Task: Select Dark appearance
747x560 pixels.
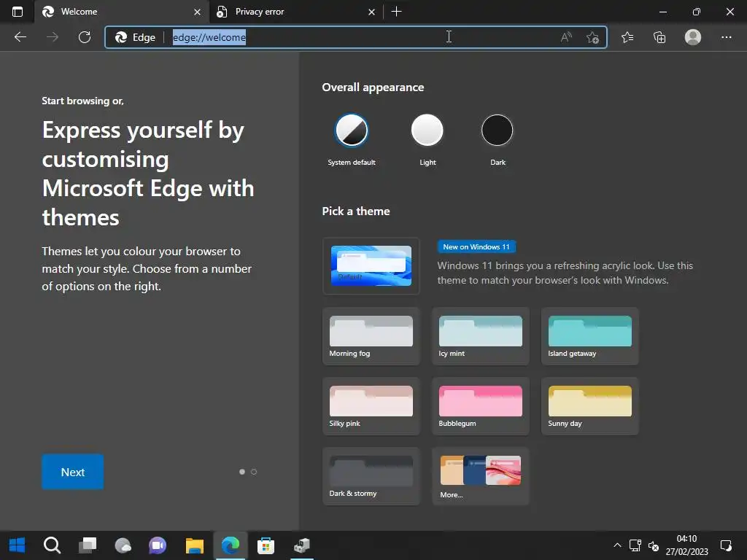Action: pos(498,130)
